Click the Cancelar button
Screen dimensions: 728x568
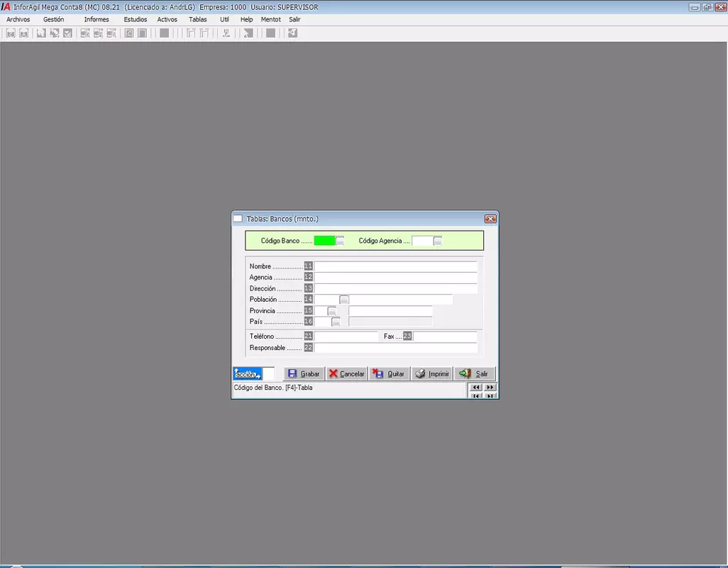point(347,374)
